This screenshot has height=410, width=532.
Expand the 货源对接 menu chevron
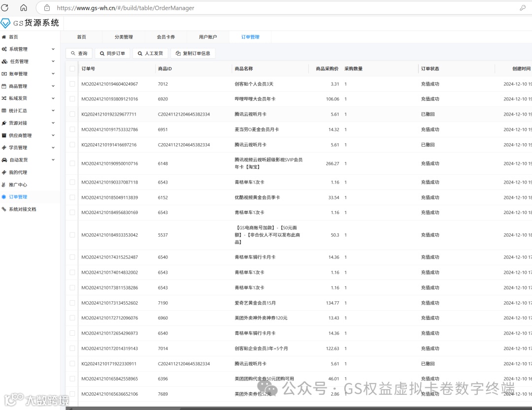pyautogui.click(x=53, y=123)
